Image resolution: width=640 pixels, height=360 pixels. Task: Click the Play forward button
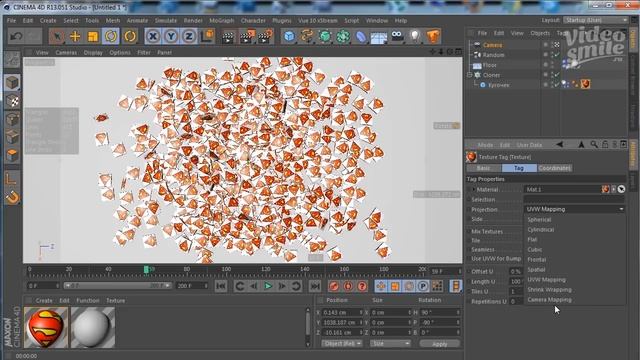[x=268, y=286]
